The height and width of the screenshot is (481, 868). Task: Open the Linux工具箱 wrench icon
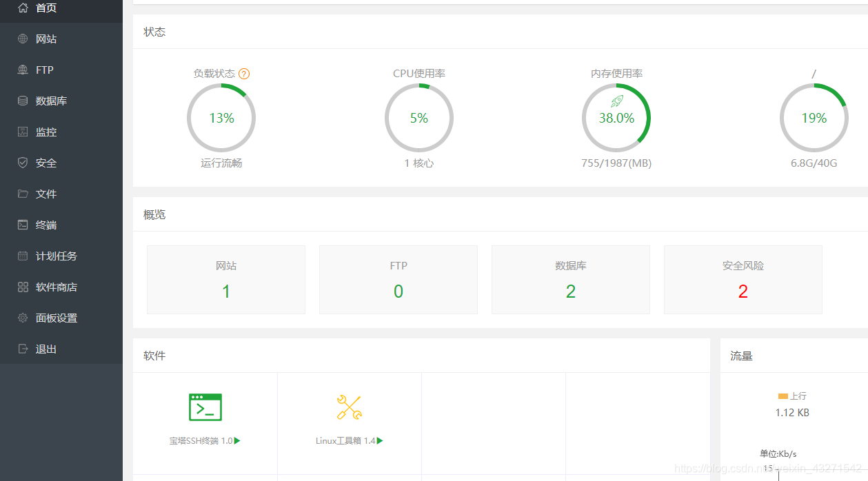click(350, 407)
